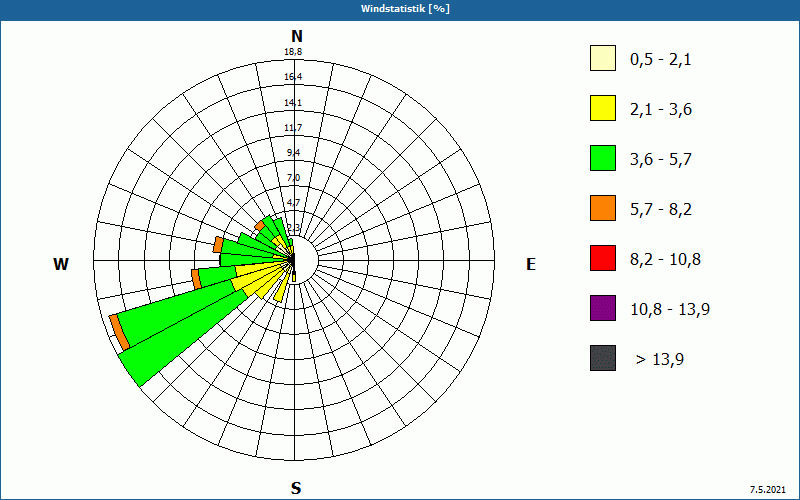Click the 14,1 radial axis value

(x=293, y=103)
